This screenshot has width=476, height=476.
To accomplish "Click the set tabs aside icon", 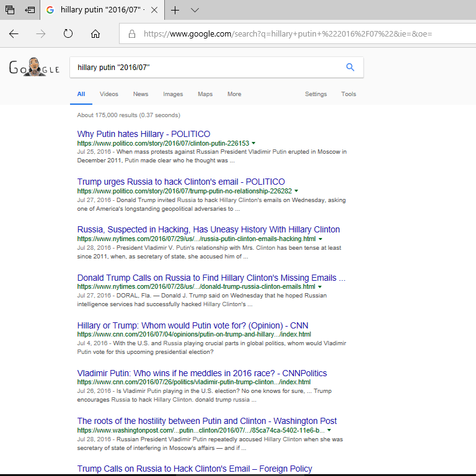I will click(30, 10).
